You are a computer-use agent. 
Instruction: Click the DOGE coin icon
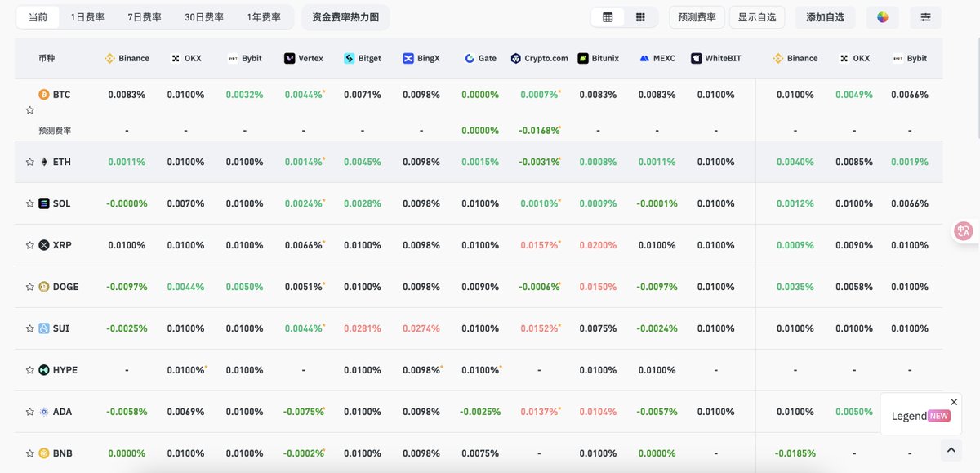[x=44, y=287]
